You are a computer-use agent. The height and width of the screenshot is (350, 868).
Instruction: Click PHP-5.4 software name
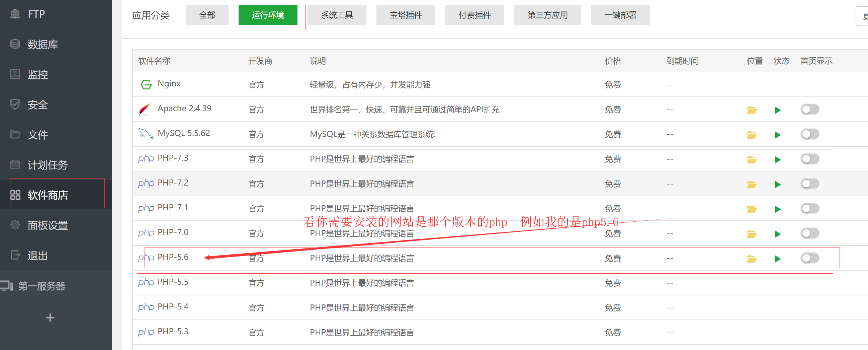173,306
